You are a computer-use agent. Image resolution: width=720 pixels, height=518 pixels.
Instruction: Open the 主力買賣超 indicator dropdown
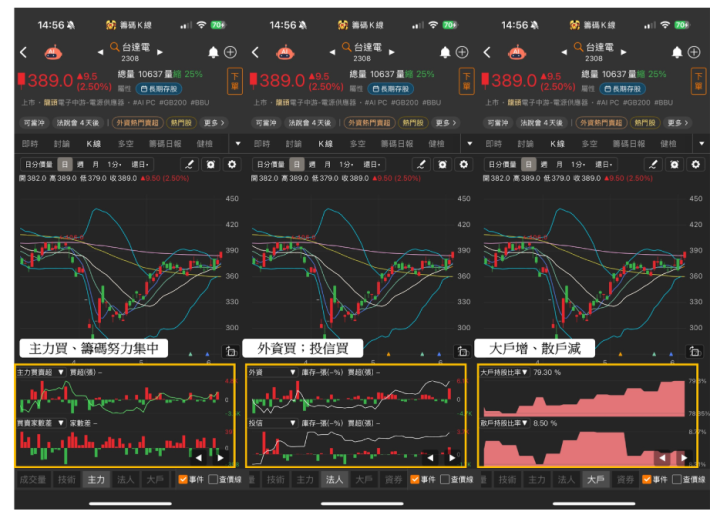click(x=41, y=372)
